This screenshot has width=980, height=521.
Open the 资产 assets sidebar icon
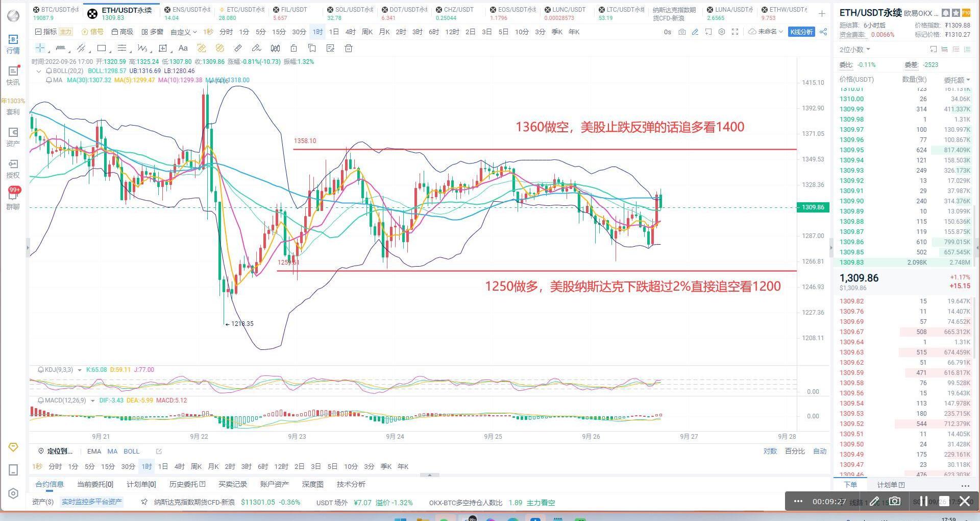tap(13, 137)
